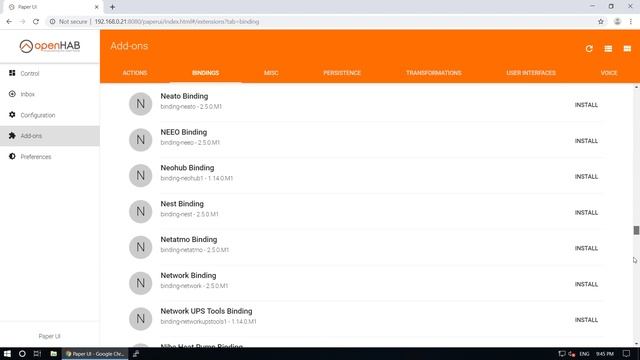Image resolution: width=640 pixels, height=360 pixels.
Task: Install the Neohub Binding
Action: (586, 177)
